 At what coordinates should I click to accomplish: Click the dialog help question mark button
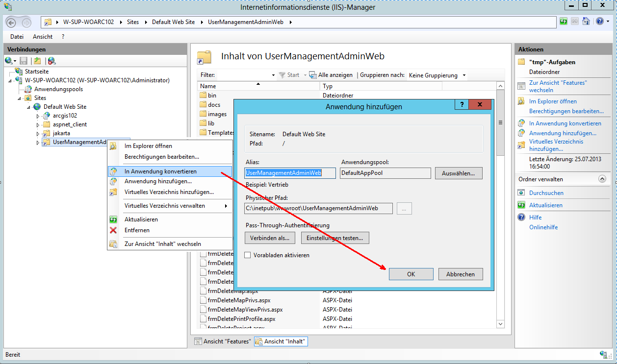coord(462,105)
